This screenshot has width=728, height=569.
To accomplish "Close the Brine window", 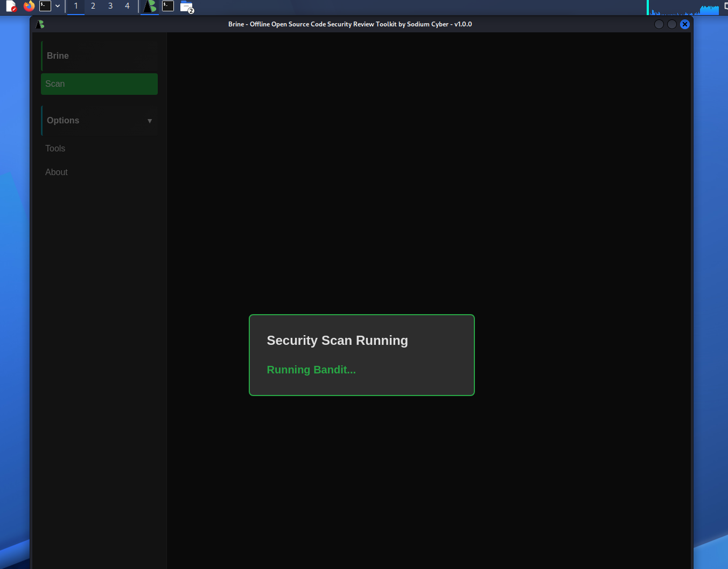I will [685, 24].
